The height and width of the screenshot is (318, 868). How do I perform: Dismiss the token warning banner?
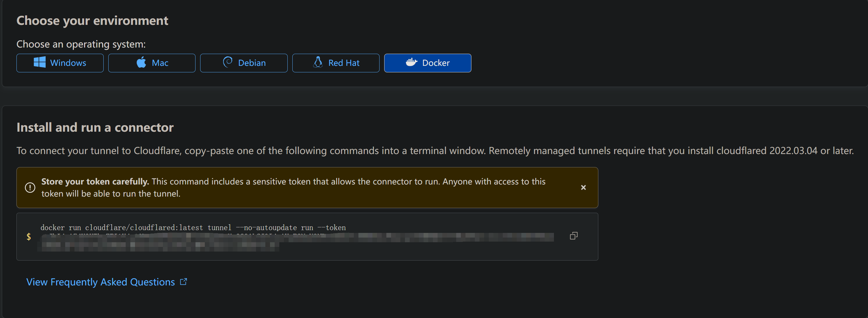click(x=583, y=188)
